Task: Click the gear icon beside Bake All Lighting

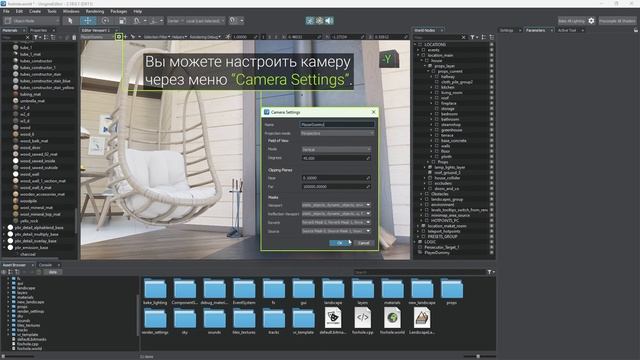Action: [591, 21]
